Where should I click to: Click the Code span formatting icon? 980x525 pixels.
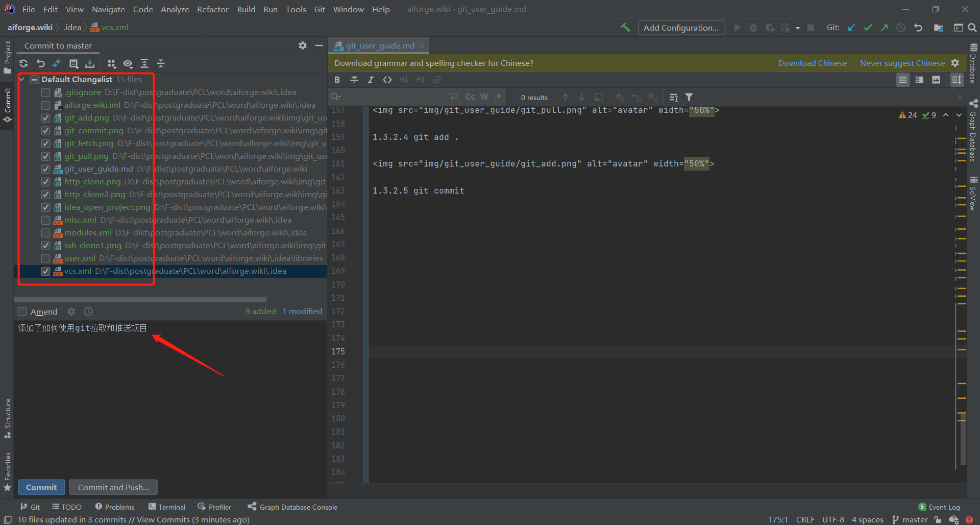click(387, 80)
